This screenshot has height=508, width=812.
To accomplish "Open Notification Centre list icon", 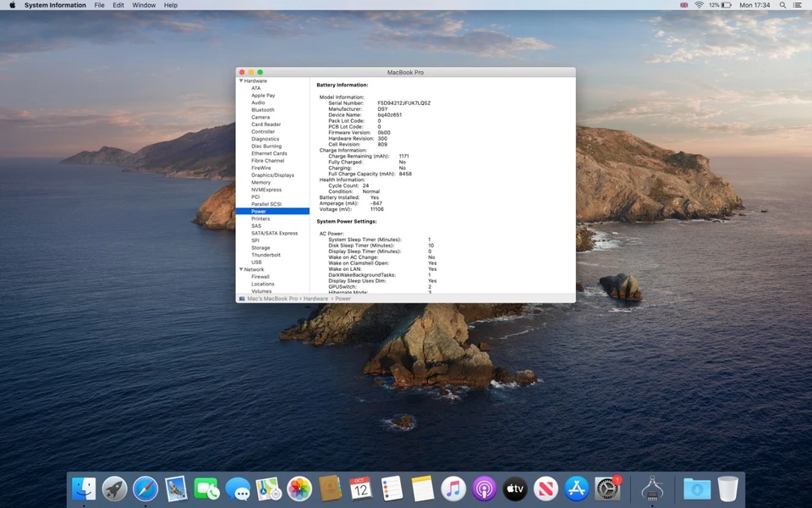I will tap(798, 5).
